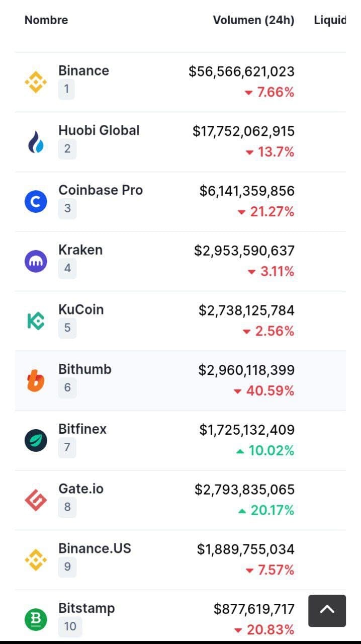Sort by the Liquidez column header
Screen dimensions: 361x644
click(x=330, y=20)
